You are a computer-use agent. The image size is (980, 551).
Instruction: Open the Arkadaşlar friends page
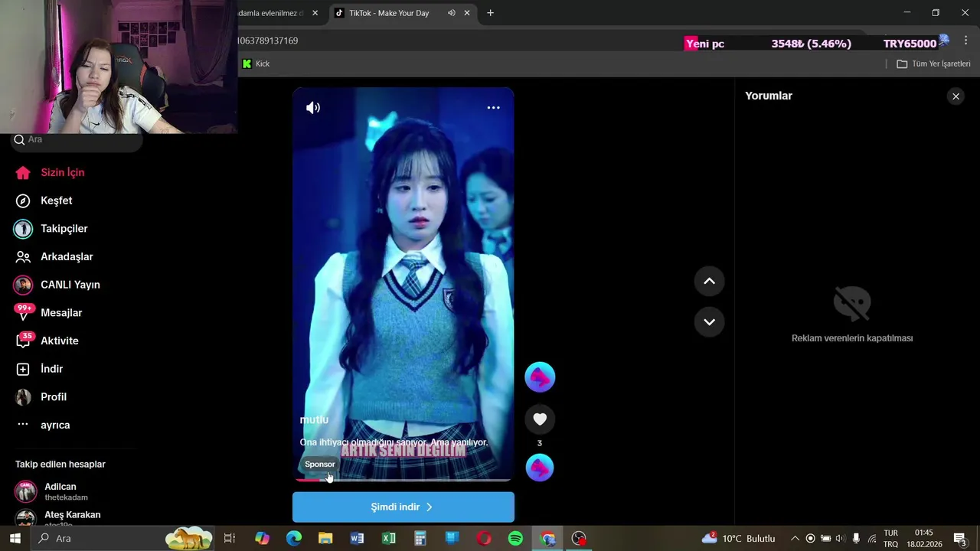click(x=54, y=256)
